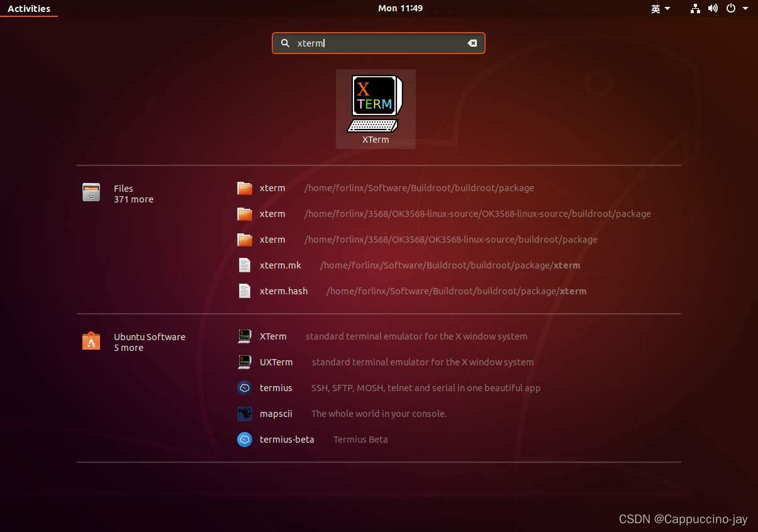The height and width of the screenshot is (532, 758).
Task: Select the UXTerm terminal icon
Action: point(245,362)
